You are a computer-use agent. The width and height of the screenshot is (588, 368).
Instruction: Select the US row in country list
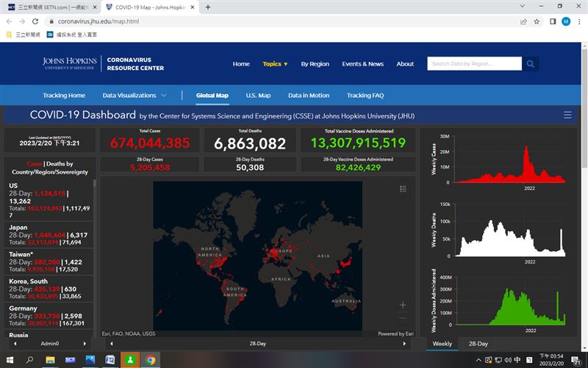[x=49, y=200]
